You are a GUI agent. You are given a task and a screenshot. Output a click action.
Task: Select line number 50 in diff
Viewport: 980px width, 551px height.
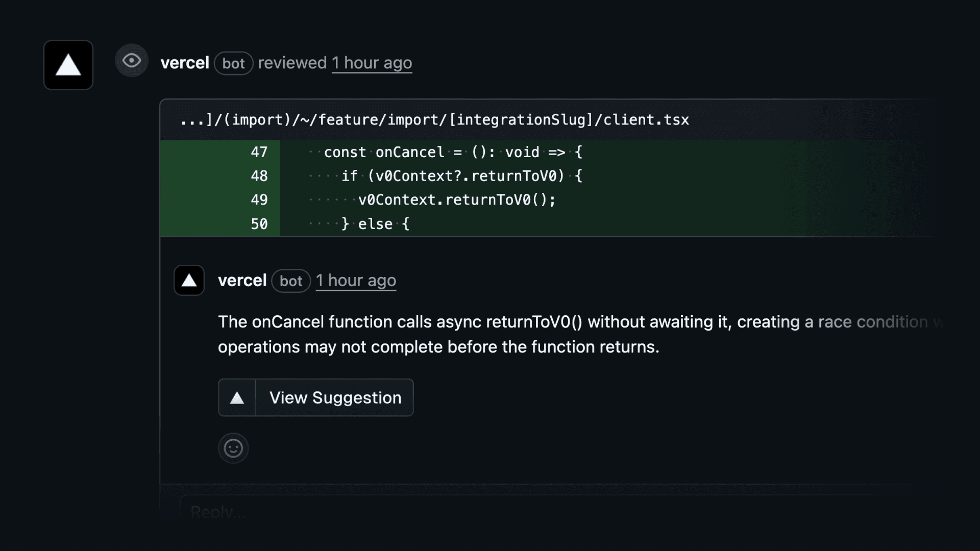click(x=259, y=224)
